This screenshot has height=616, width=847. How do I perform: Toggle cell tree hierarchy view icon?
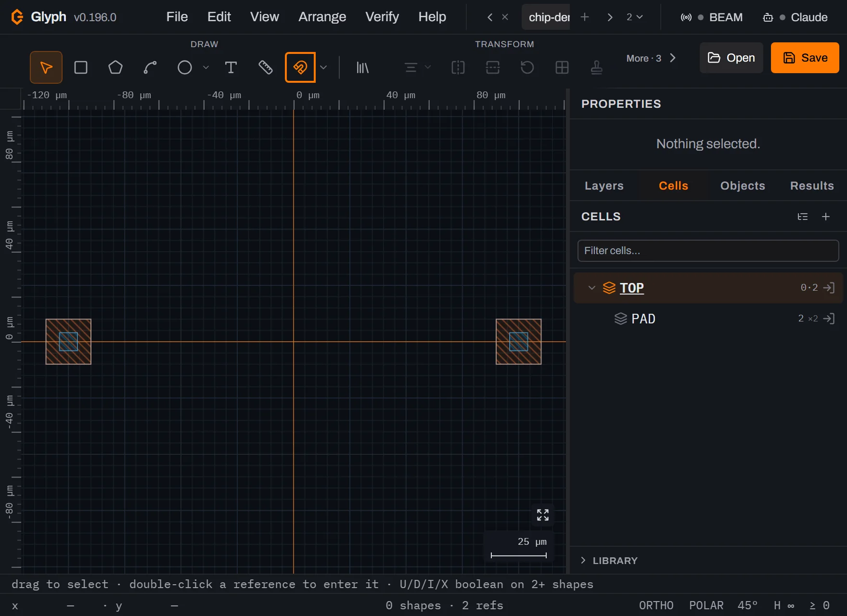point(803,217)
